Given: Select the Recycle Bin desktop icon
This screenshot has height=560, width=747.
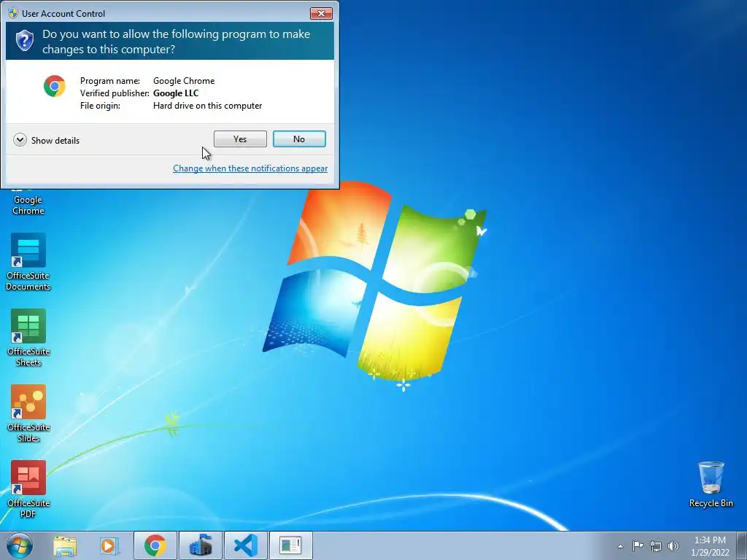Looking at the screenshot, I should (711, 484).
